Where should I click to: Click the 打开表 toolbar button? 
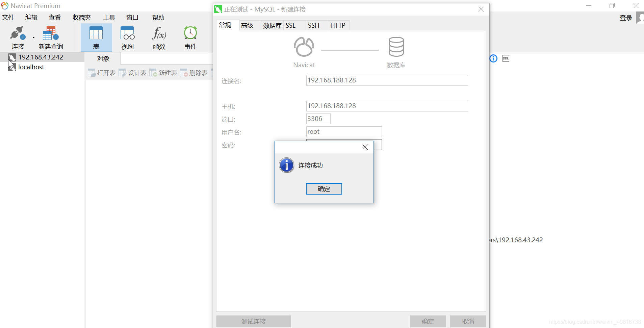click(x=102, y=73)
